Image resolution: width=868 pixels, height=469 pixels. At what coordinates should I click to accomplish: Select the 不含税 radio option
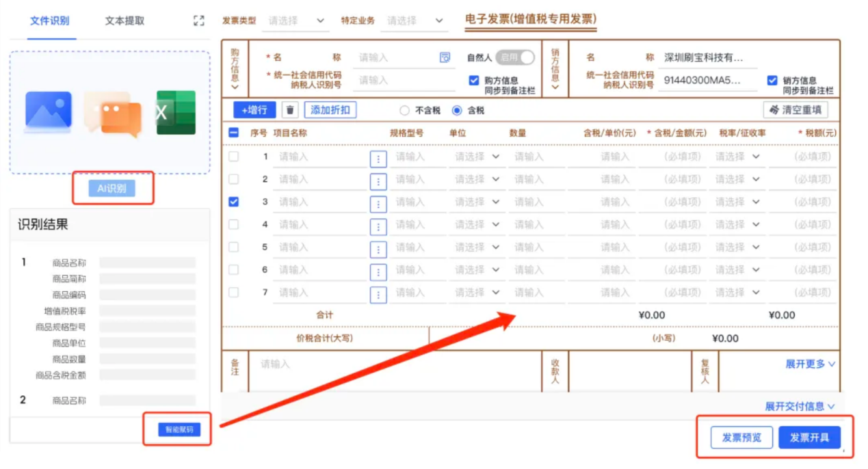click(x=404, y=110)
